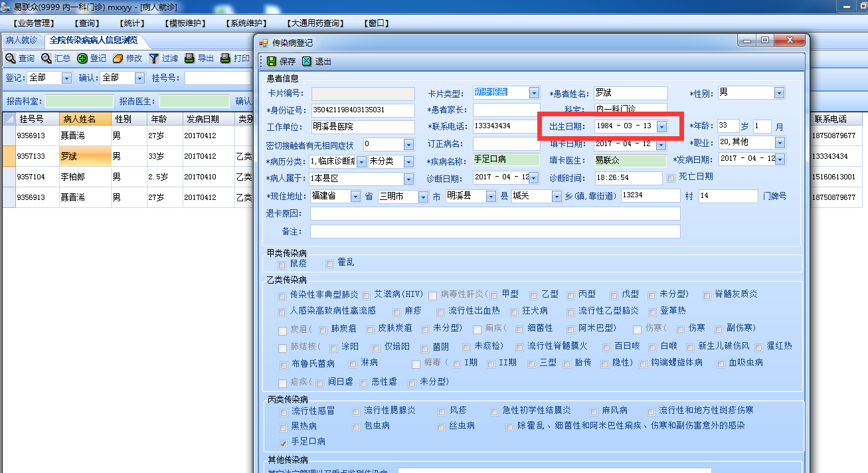This screenshot has height=473, width=868.
Task: Open the 系统维护 menu
Action: [x=246, y=23]
